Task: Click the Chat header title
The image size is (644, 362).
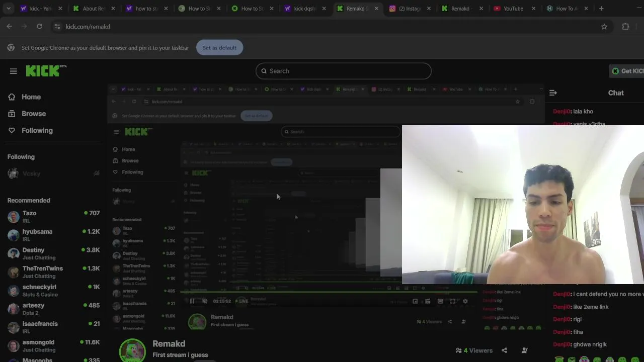Action: tap(616, 93)
